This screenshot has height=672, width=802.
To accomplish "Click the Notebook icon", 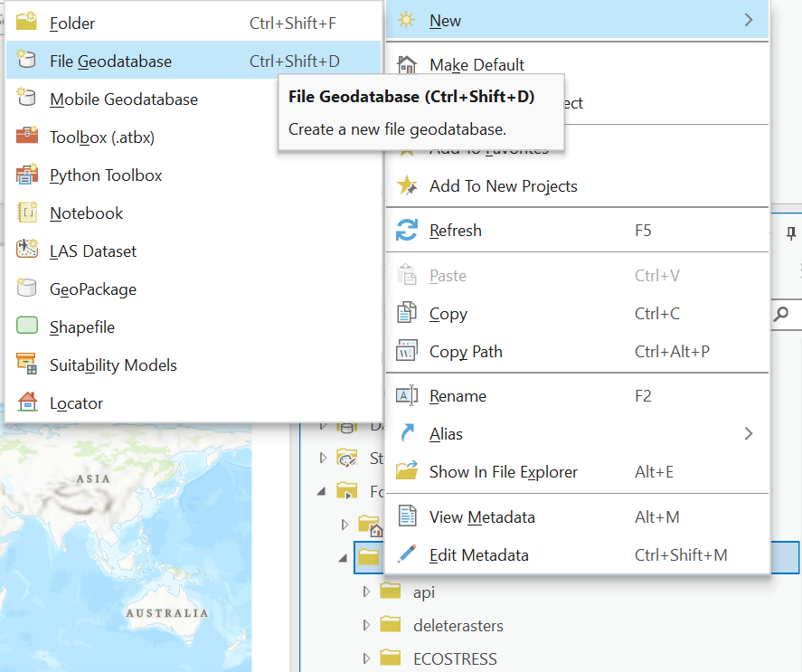I will 26,213.
